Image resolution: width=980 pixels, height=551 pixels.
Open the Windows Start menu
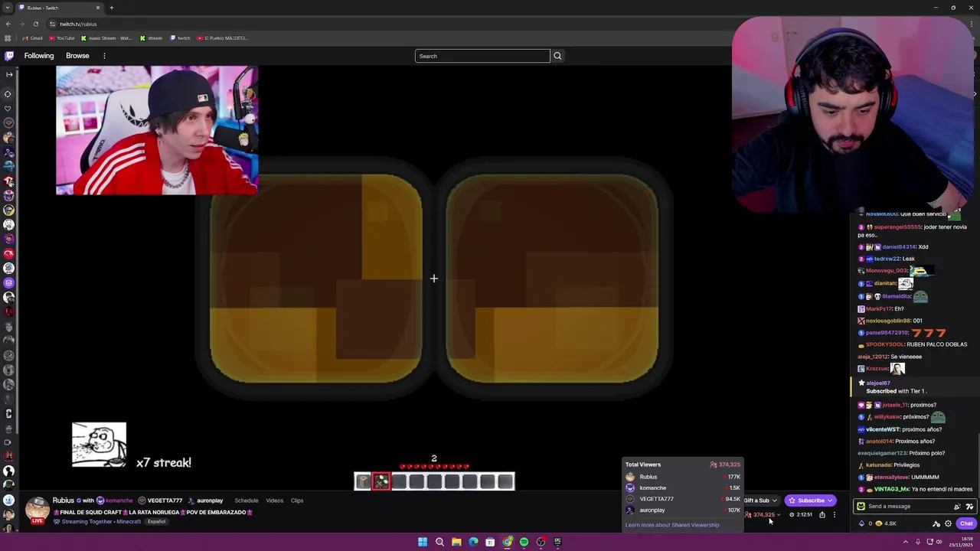coord(423,542)
